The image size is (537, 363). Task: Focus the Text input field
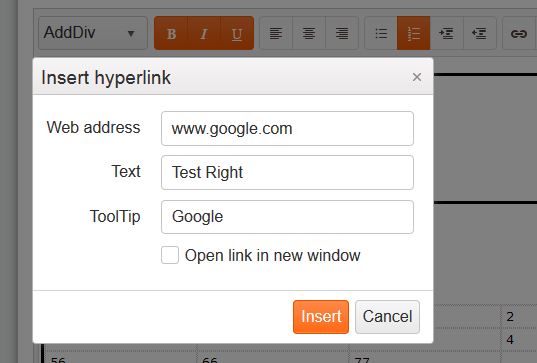point(287,172)
